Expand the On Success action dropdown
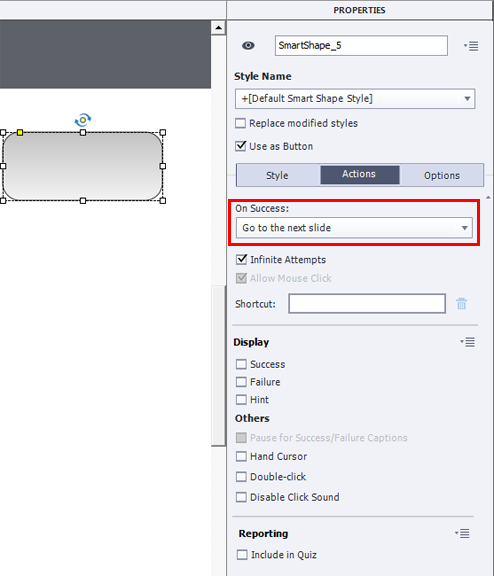This screenshot has height=576, width=494. click(354, 228)
